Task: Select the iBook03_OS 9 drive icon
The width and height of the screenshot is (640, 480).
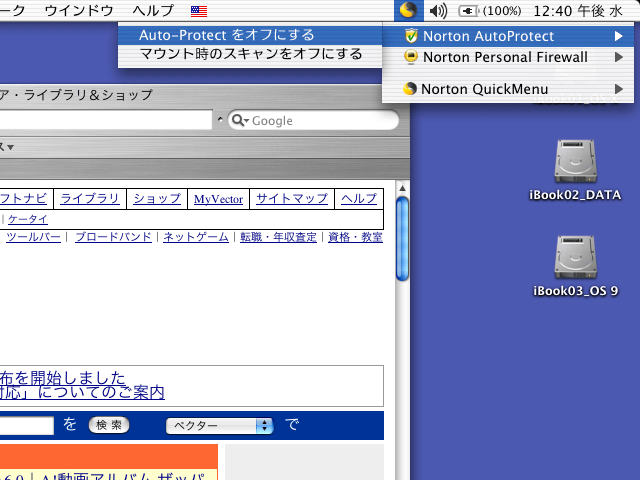Action: coord(575,258)
